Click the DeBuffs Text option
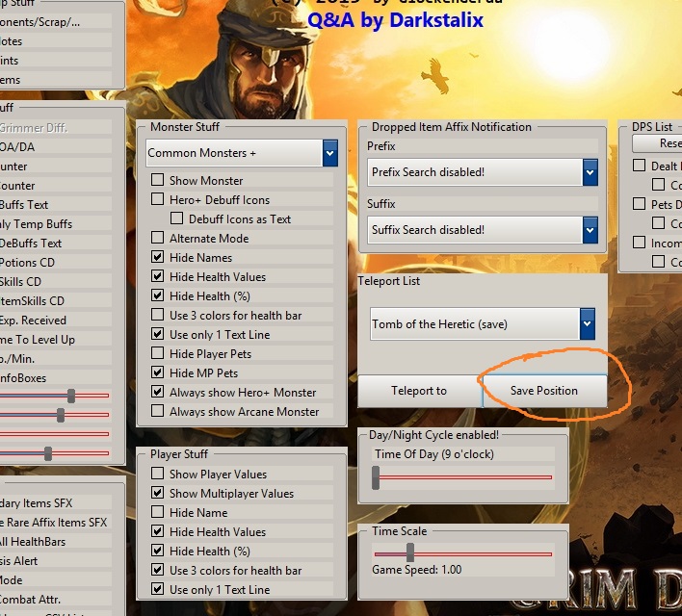The image size is (682, 616). point(31,244)
